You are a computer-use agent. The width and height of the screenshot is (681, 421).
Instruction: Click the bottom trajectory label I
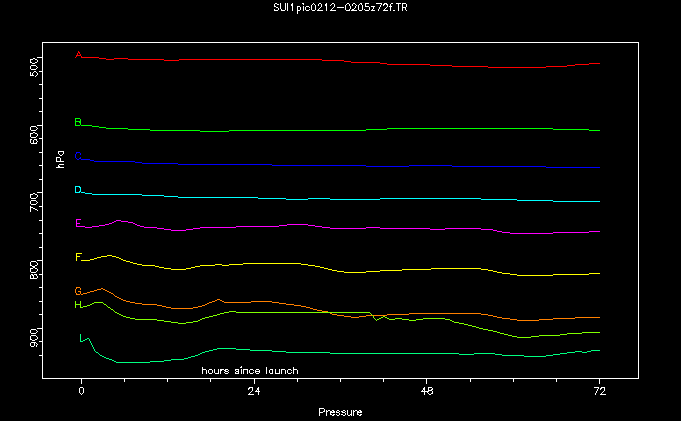tap(81, 338)
